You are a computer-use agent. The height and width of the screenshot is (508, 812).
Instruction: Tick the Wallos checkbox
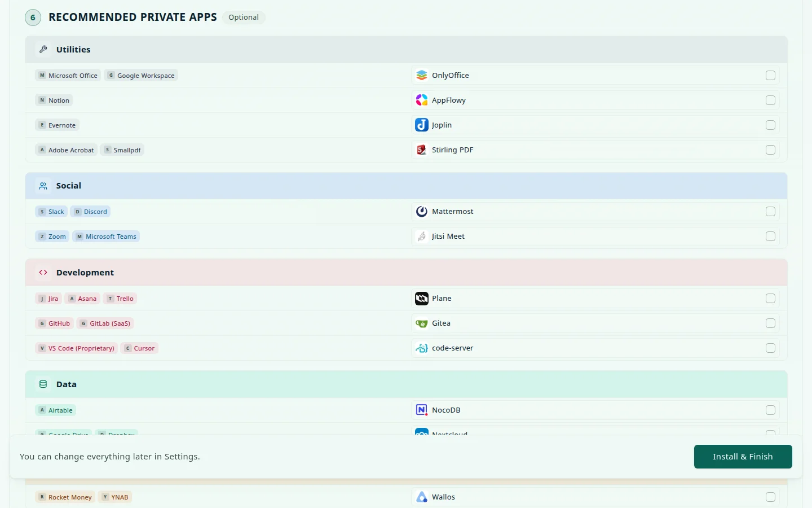(770, 497)
